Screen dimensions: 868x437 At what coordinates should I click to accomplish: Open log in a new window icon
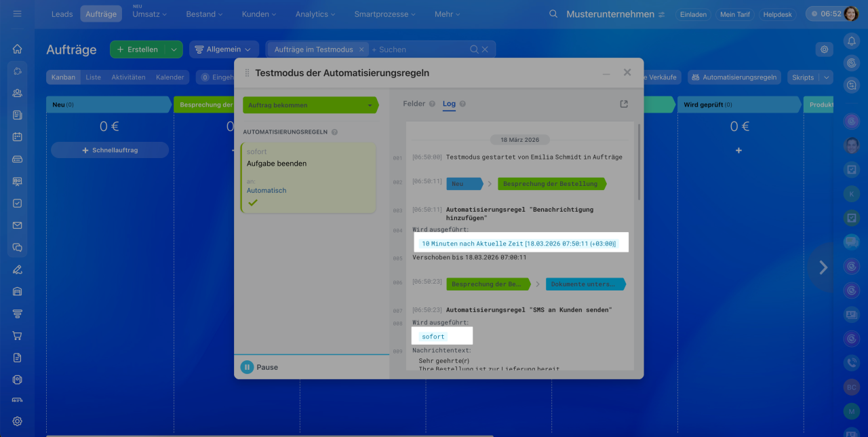click(624, 104)
